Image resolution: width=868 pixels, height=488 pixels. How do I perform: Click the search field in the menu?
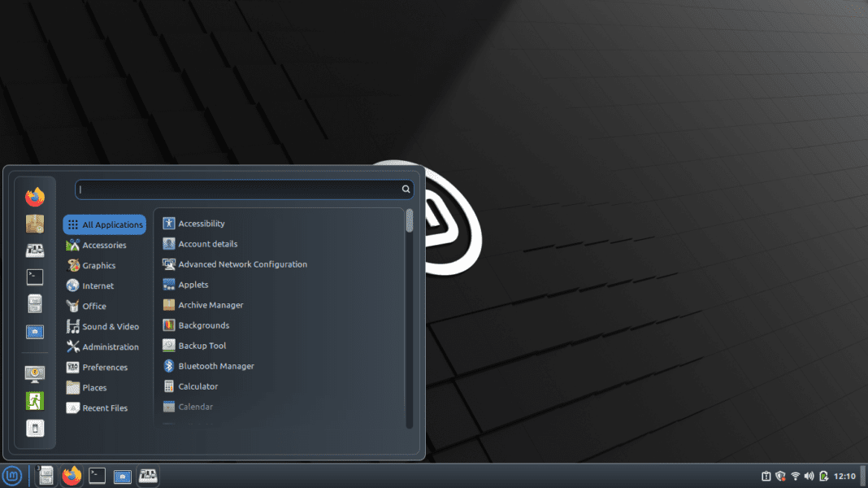pyautogui.click(x=242, y=189)
